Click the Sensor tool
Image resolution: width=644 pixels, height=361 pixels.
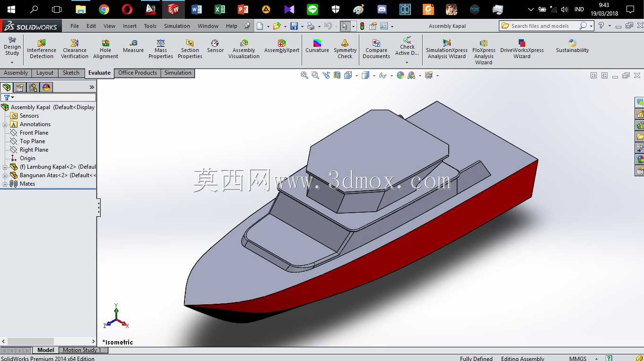coord(215,46)
